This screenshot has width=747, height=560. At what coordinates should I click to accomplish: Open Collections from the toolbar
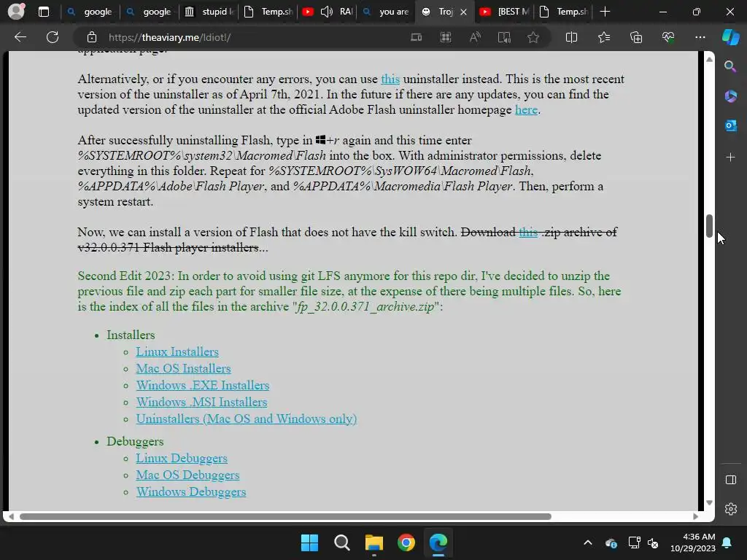636,37
